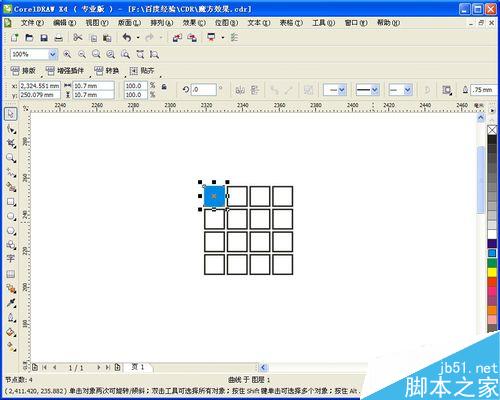The height and width of the screenshot is (400, 500).
Task: Click the no-fill X swatch
Action: coord(492,130)
